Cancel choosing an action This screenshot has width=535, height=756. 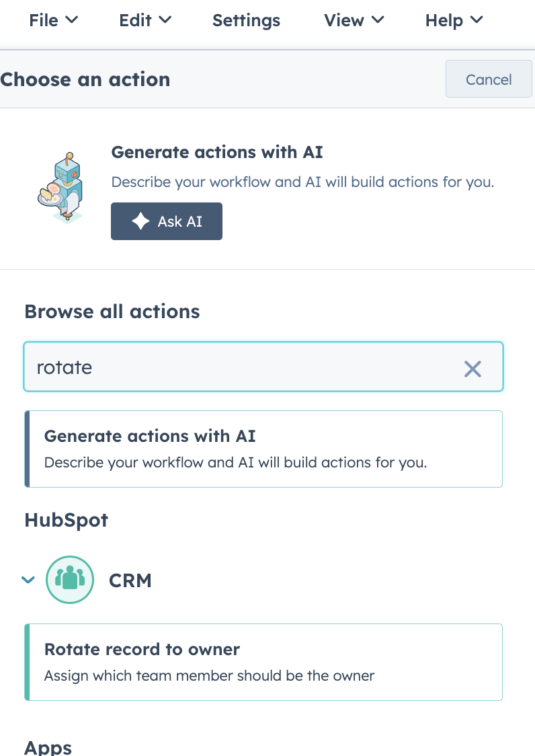click(x=489, y=79)
